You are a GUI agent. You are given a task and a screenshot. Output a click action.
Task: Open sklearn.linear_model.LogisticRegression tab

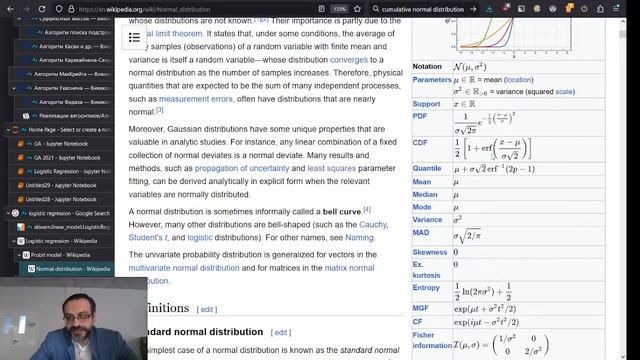65,227
